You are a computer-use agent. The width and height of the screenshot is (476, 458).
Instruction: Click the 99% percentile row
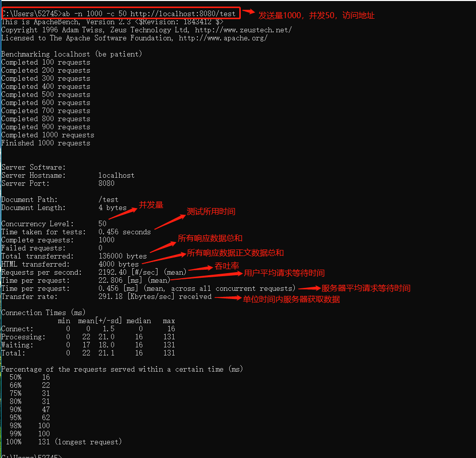(x=29, y=434)
